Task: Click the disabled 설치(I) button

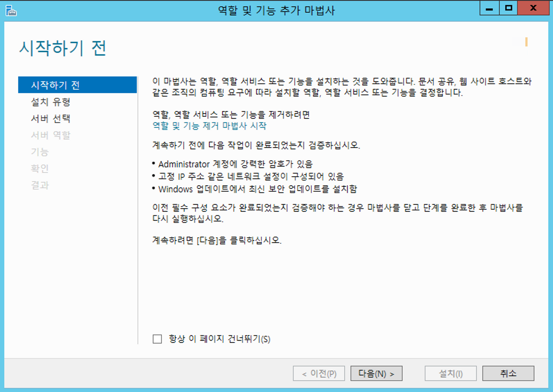Action: tap(450, 373)
